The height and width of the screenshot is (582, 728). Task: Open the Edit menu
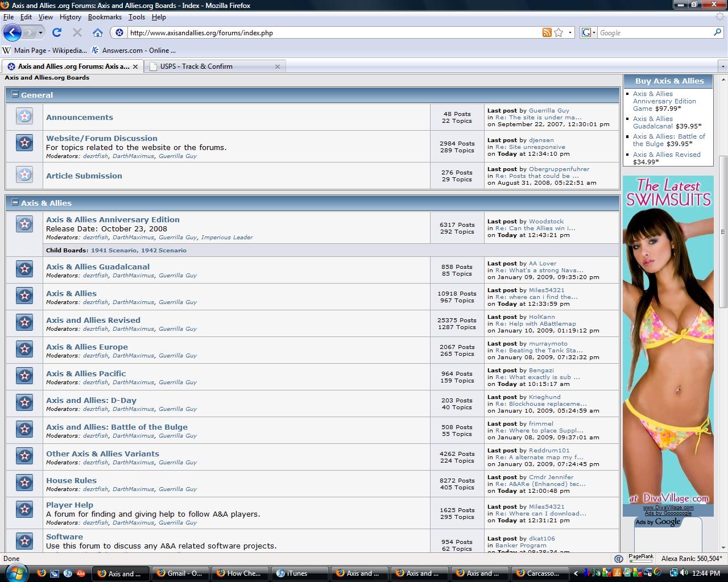tap(26, 17)
